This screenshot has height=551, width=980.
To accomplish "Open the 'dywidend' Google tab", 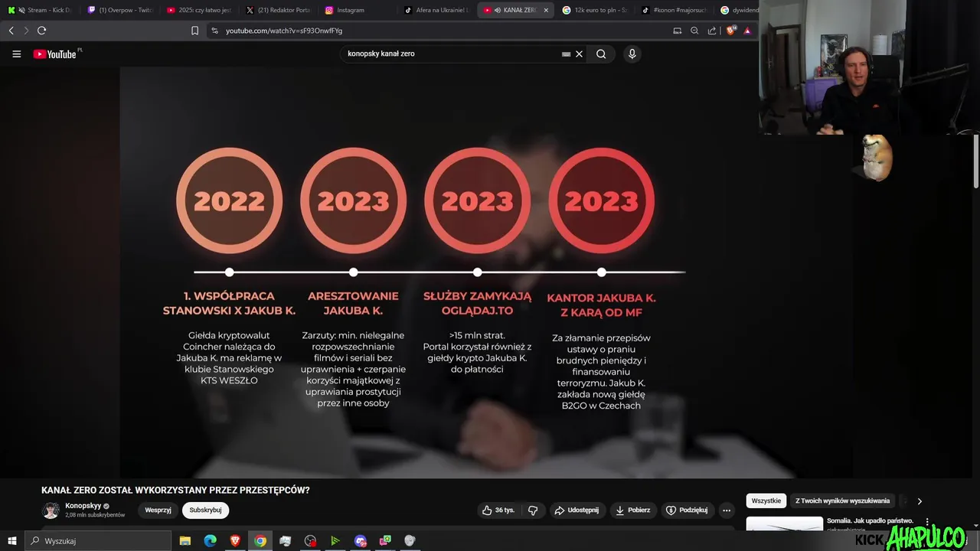I will click(738, 10).
